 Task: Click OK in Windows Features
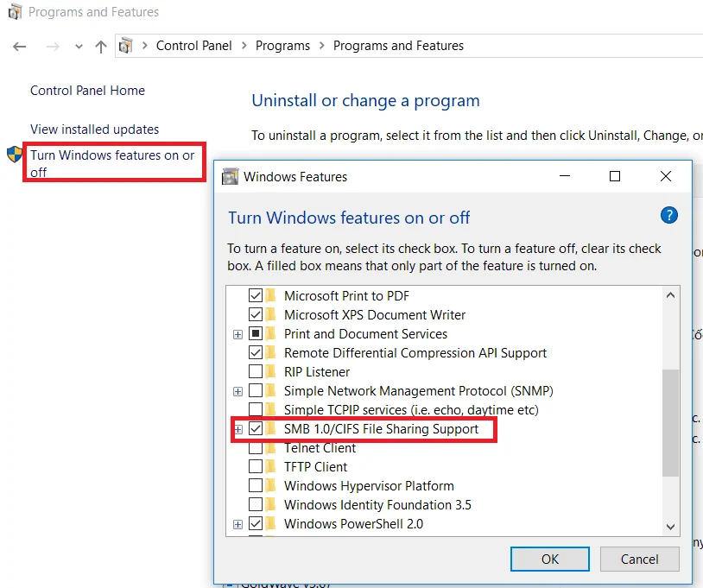pyautogui.click(x=549, y=559)
